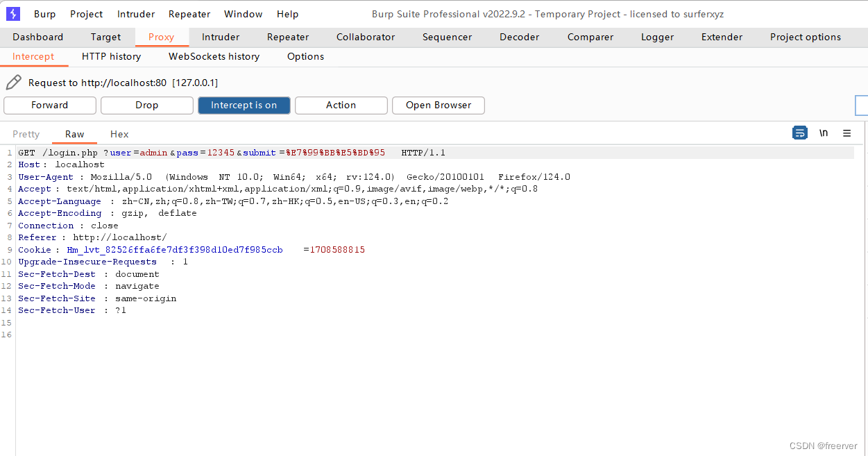Click the User-Agent header line
Viewport: 868px width, 456px height.
(x=294, y=177)
